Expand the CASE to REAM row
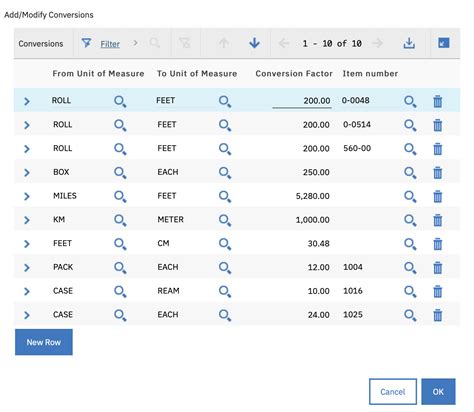 coord(27,291)
